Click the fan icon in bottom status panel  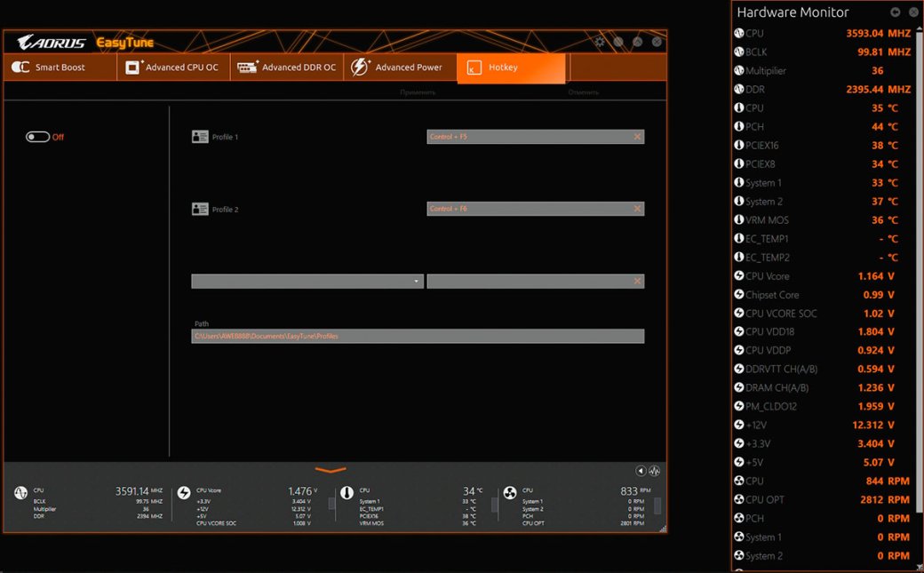click(510, 493)
